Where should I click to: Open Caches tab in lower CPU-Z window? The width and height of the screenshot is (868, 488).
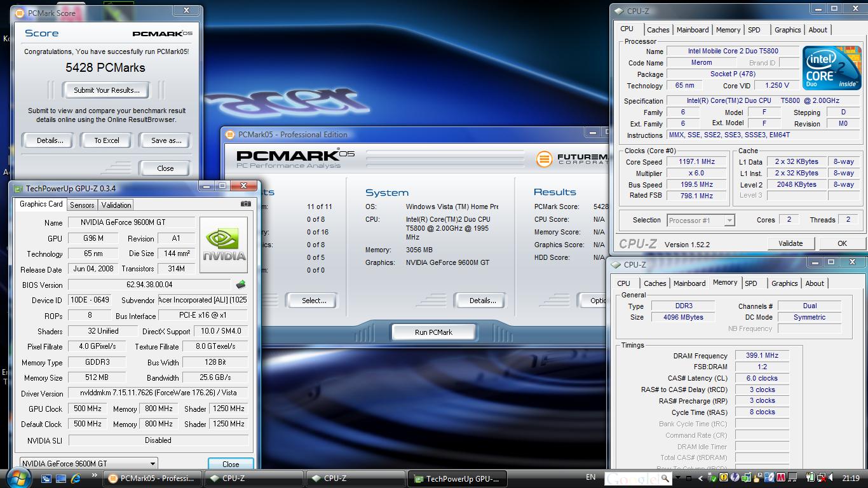click(x=655, y=283)
